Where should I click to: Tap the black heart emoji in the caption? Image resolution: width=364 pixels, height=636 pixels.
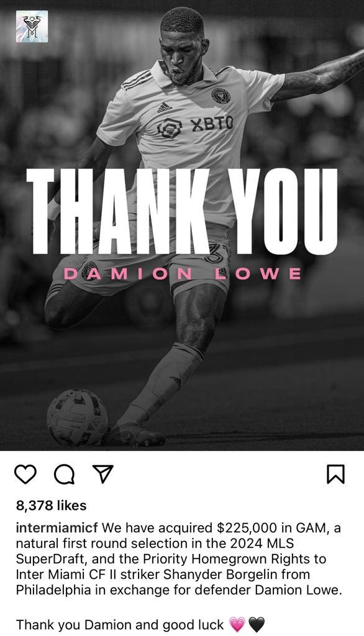(x=256, y=624)
